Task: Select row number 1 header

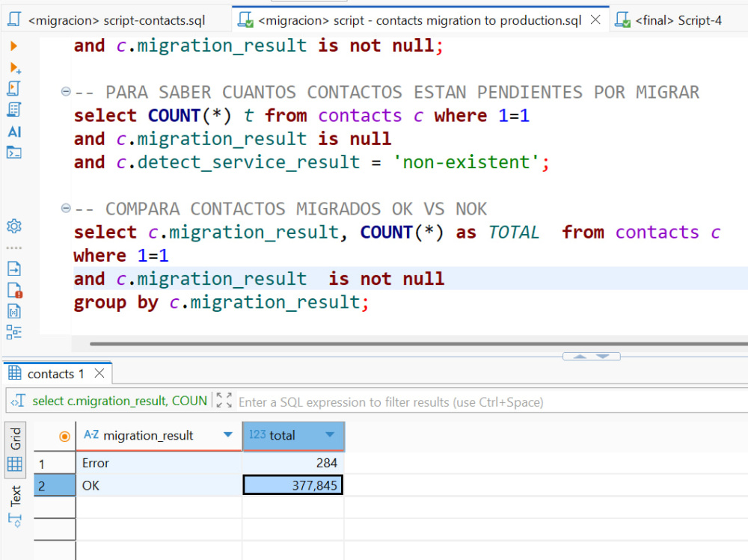Action: (x=55, y=463)
